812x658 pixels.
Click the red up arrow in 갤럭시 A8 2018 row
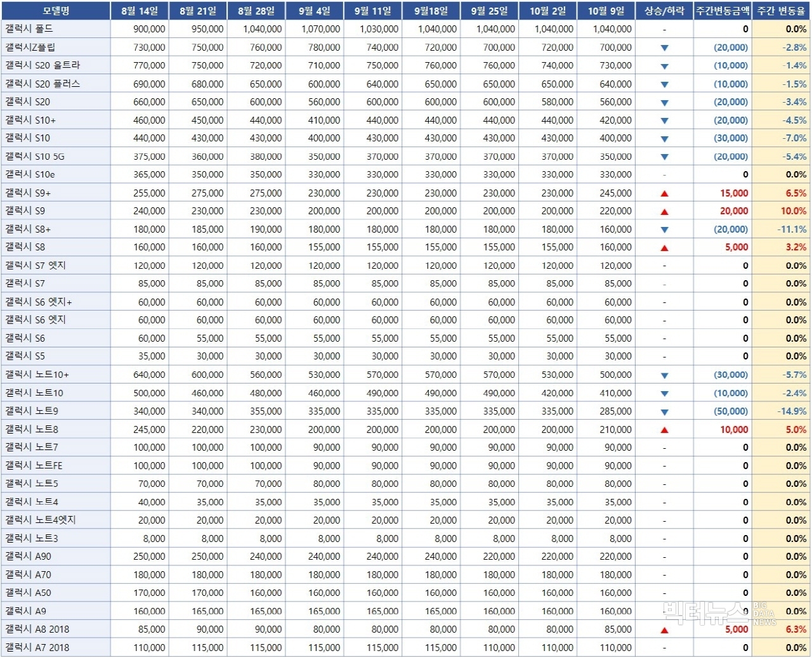664,630
